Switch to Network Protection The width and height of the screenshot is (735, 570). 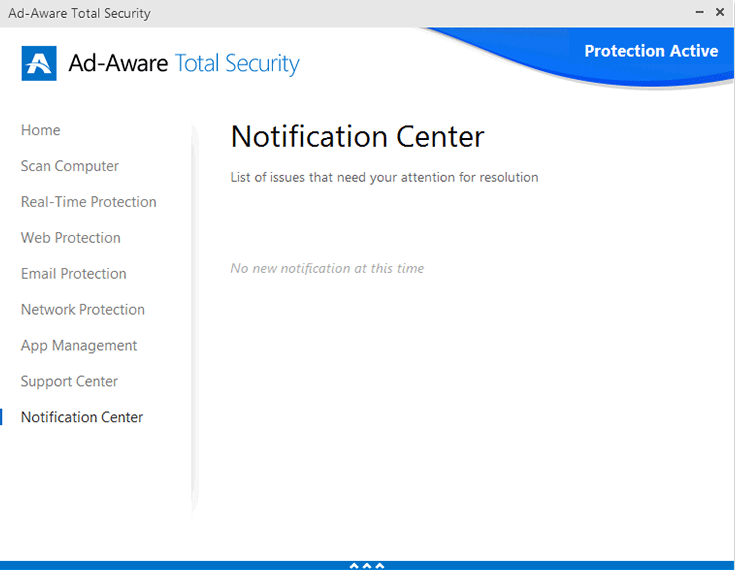pos(83,309)
